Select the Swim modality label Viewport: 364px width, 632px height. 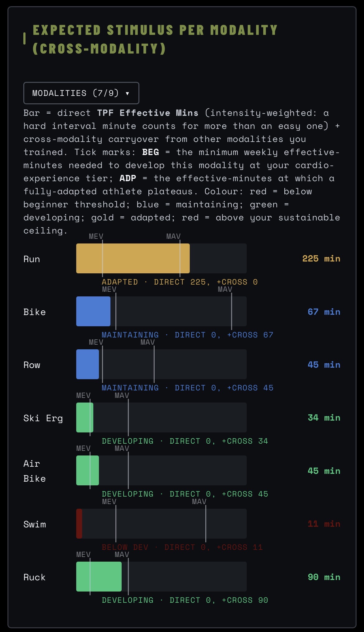[x=35, y=524]
